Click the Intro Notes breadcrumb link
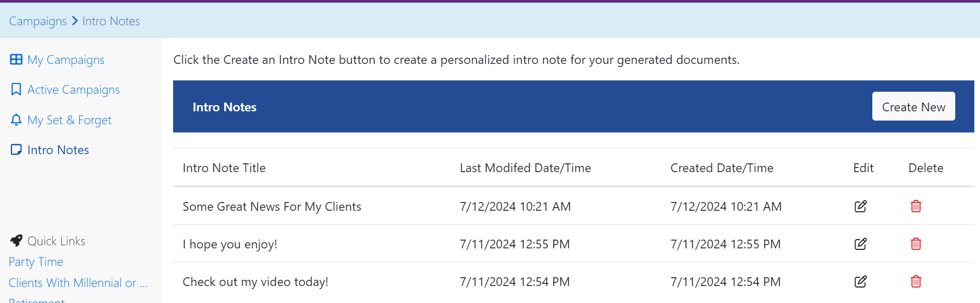The width and height of the screenshot is (980, 303). coord(111,21)
